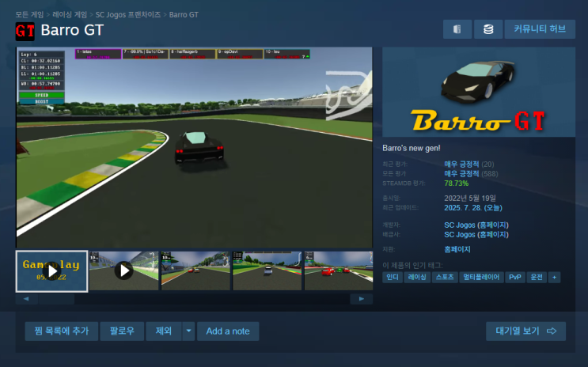Viewport: 588px width, 367px height.
Task: Select the fourth screenshot with white car
Action: [x=267, y=271]
